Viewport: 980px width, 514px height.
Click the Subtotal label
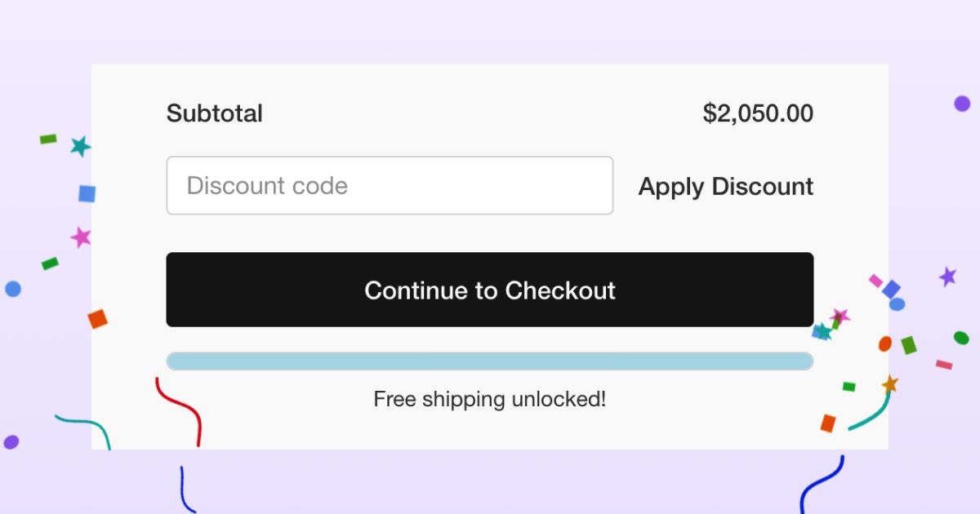(214, 113)
